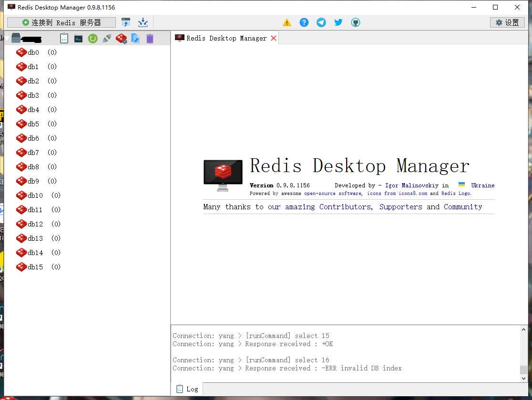Minimize the Redis Desktop Manager window

474,7
